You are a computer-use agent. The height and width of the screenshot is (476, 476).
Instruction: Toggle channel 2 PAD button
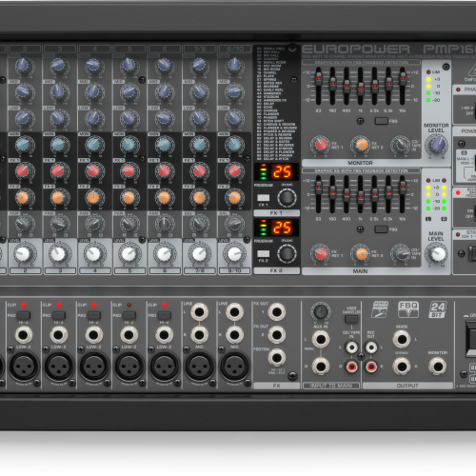click(24, 315)
